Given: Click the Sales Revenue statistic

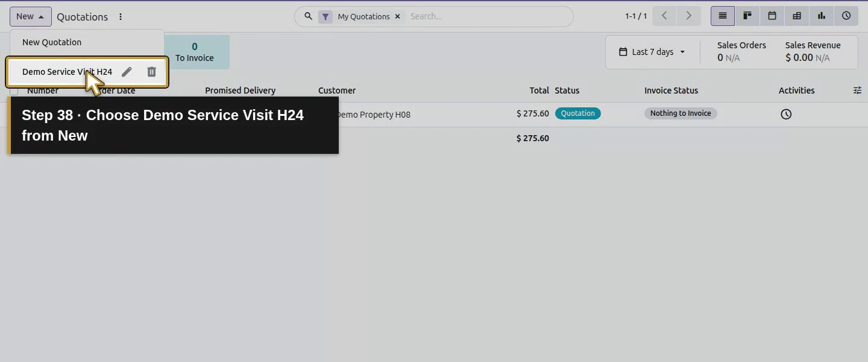Looking at the screenshot, I should [813, 52].
